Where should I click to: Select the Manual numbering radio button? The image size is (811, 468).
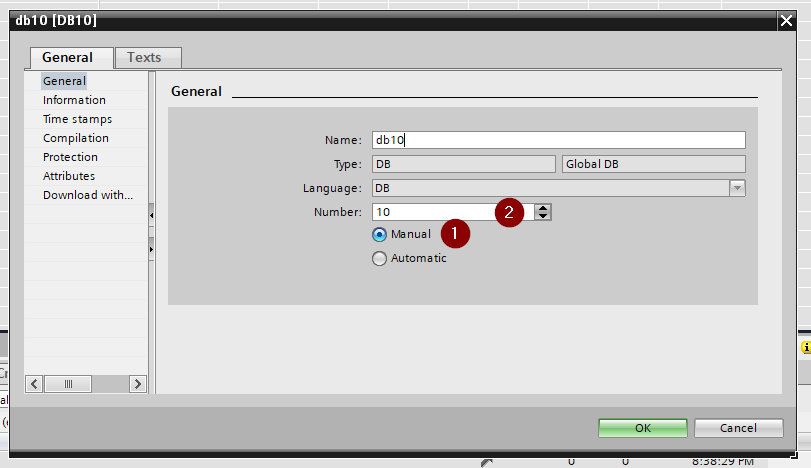[379, 235]
